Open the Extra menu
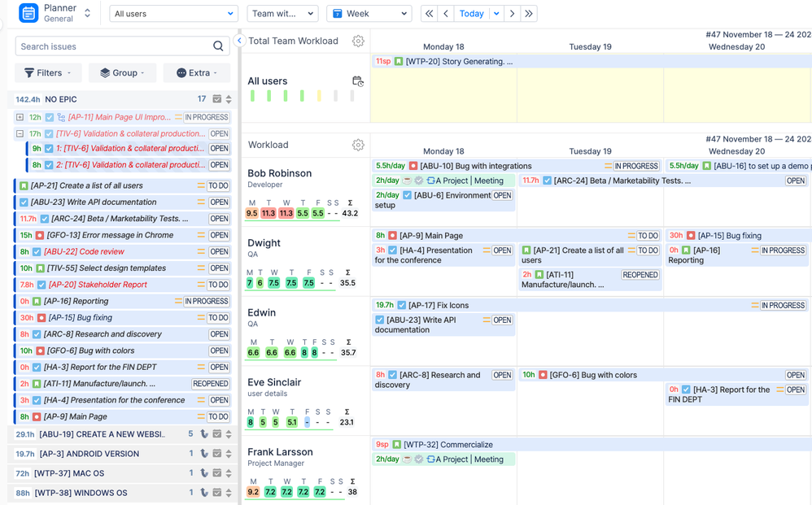The image size is (812, 505). pyautogui.click(x=197, y=73)
